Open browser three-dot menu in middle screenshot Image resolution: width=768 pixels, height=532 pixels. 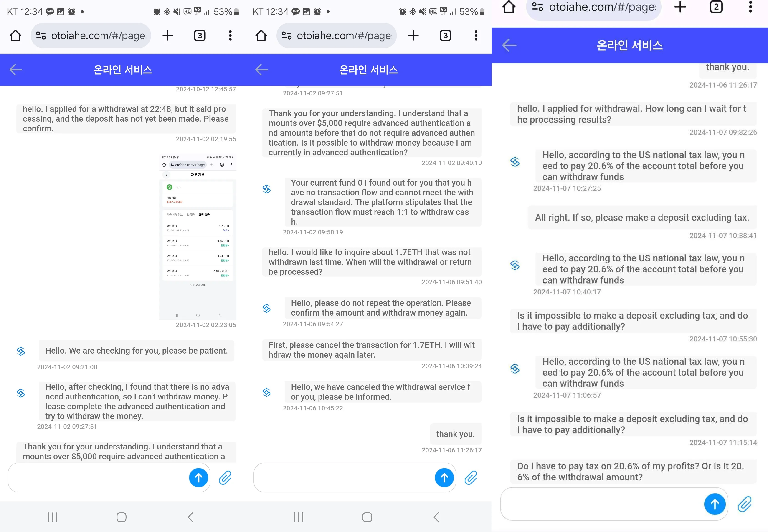pyautogui.click(x=476, y=35)
